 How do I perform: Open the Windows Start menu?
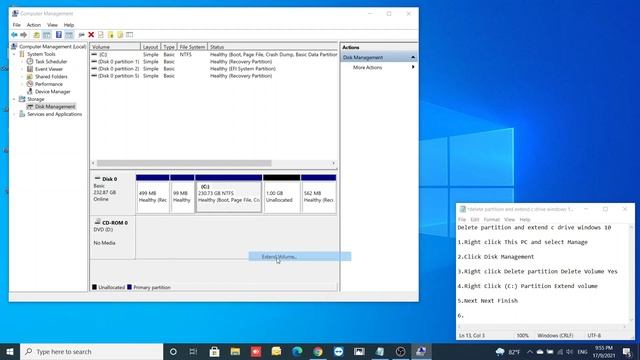pos(10,351)
